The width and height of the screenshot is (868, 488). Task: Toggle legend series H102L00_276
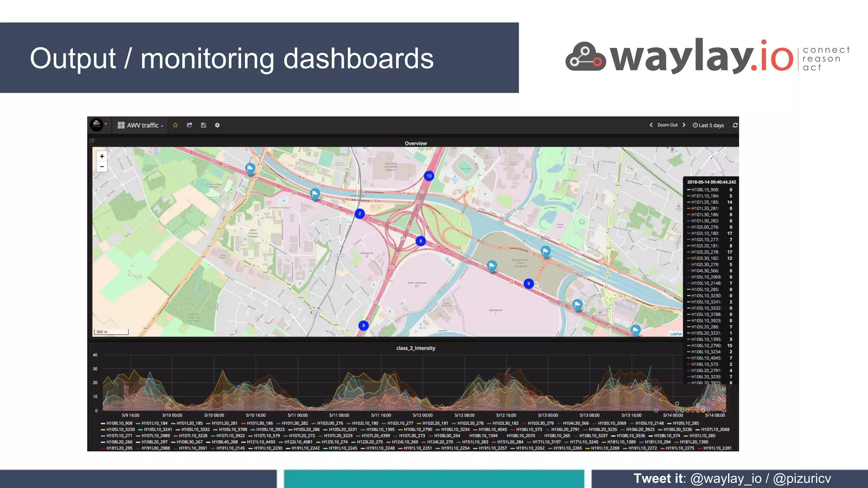pyautogui.click(x=328, y=423)
